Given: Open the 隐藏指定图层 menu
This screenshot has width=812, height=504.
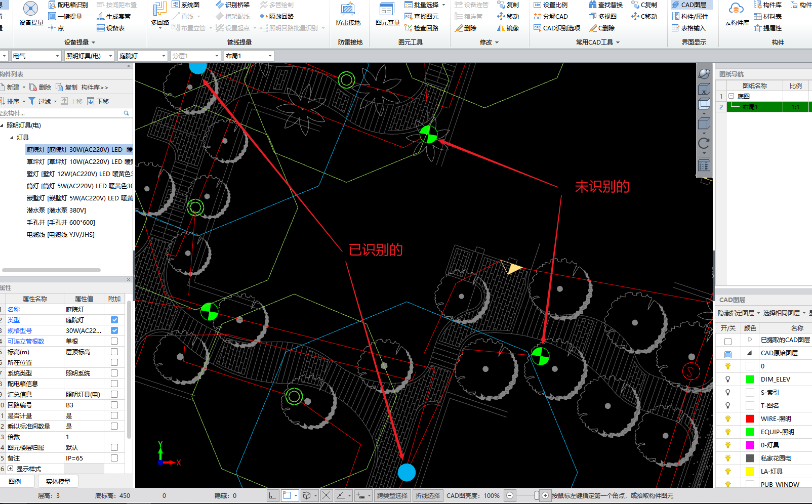Looking at the screenshot, I should pyautogui.click(x=739, y=313).
